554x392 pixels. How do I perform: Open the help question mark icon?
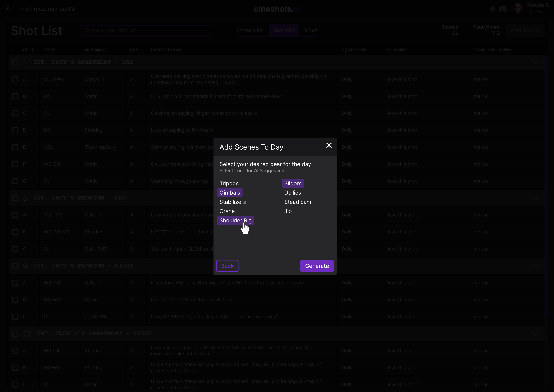pyautogui.click(x=492, y=9)
